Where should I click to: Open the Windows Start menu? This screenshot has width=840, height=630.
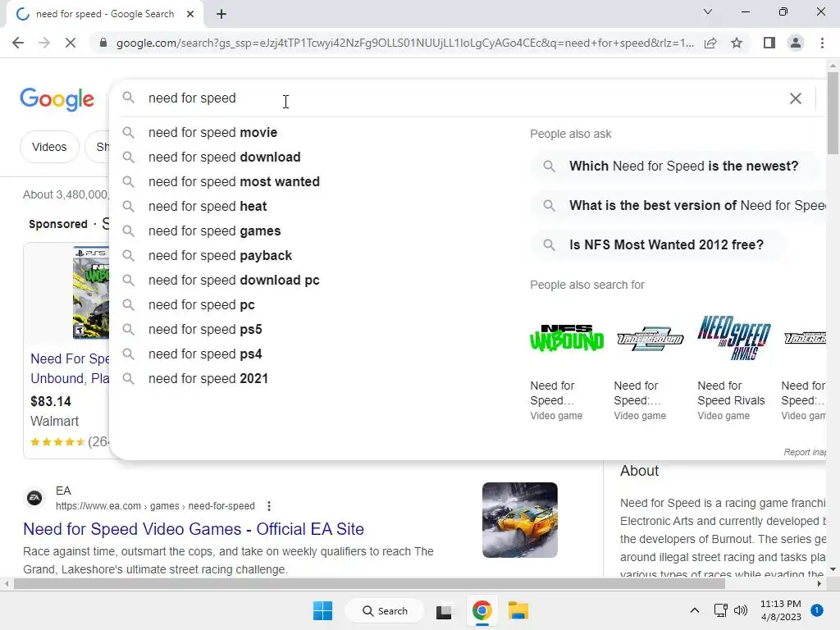click(322, 610)
